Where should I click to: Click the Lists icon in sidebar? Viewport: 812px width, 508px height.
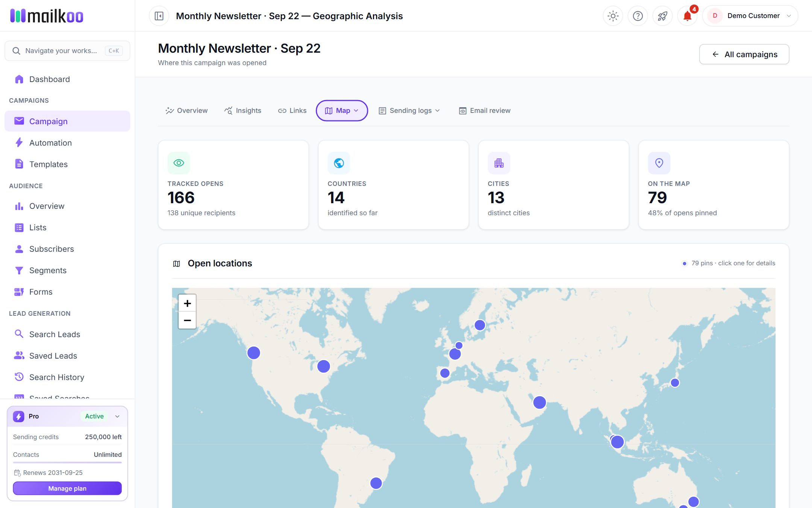[19, 227]
